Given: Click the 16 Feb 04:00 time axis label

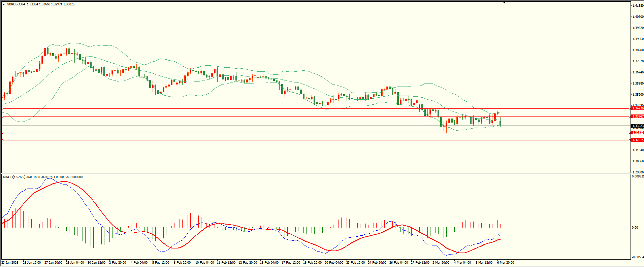Looking at the screenshot, I should point(269,263).
